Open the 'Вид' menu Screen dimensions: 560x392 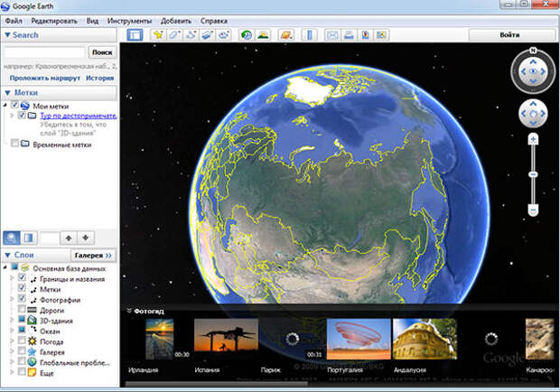92,21
